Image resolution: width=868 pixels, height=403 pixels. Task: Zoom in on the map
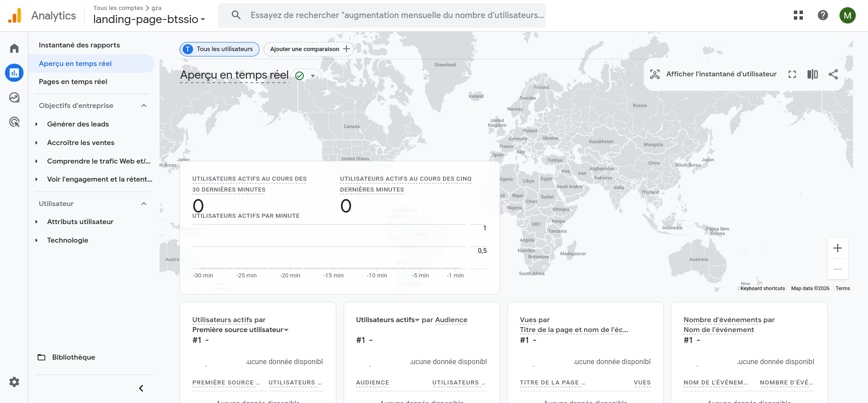(838, 248)
